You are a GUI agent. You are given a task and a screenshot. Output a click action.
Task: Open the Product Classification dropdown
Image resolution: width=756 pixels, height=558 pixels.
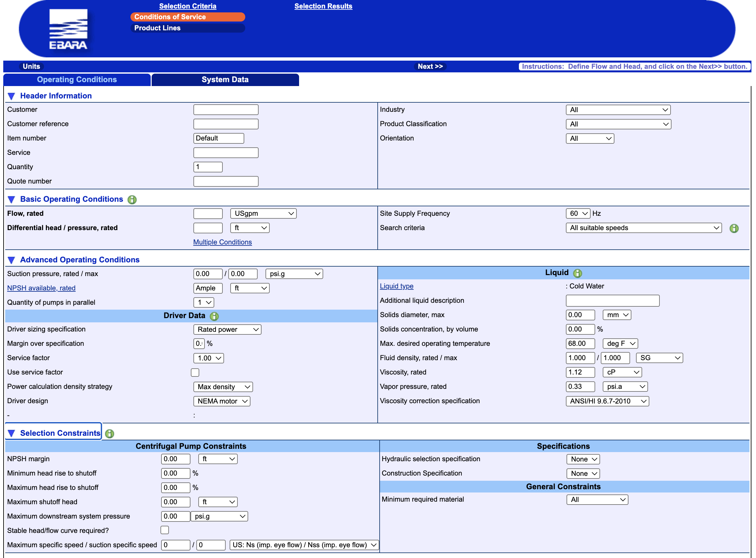[x=618, y=124]
